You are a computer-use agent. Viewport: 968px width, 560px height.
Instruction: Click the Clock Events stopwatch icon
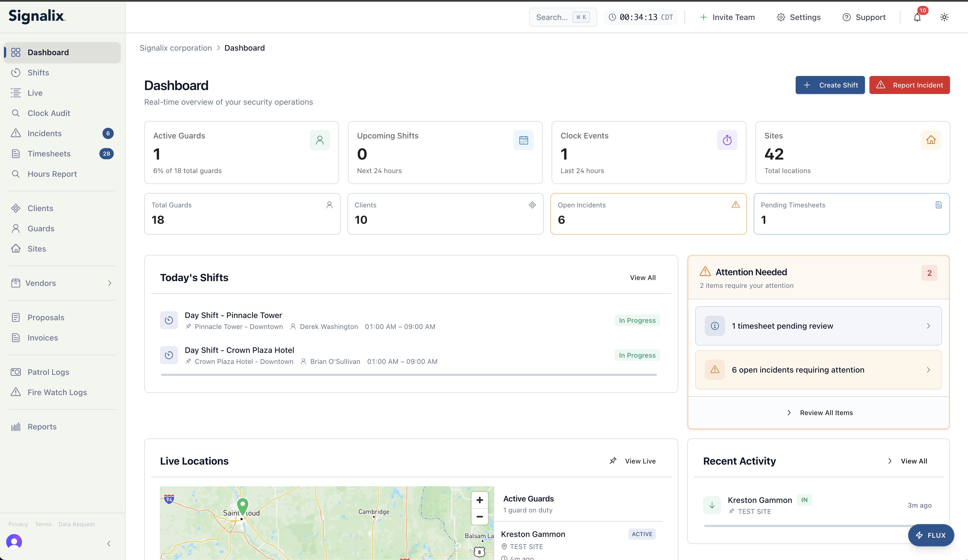point(727,140)
